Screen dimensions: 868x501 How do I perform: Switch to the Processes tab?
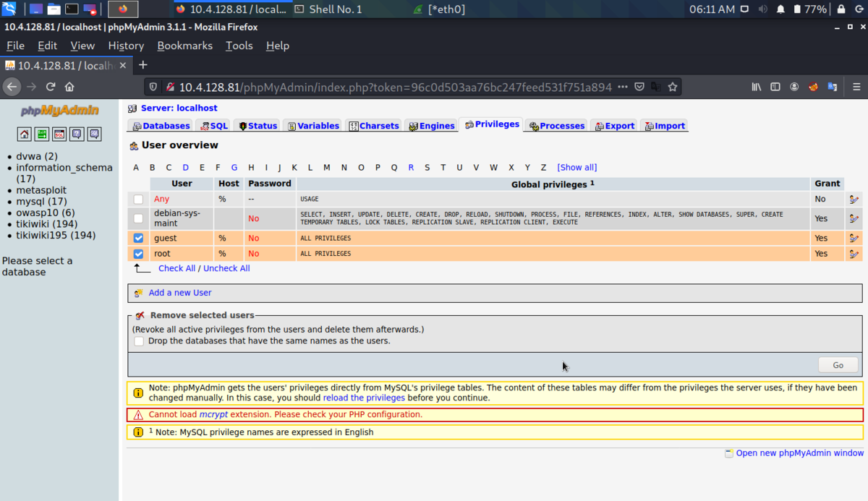pos(556,126)
